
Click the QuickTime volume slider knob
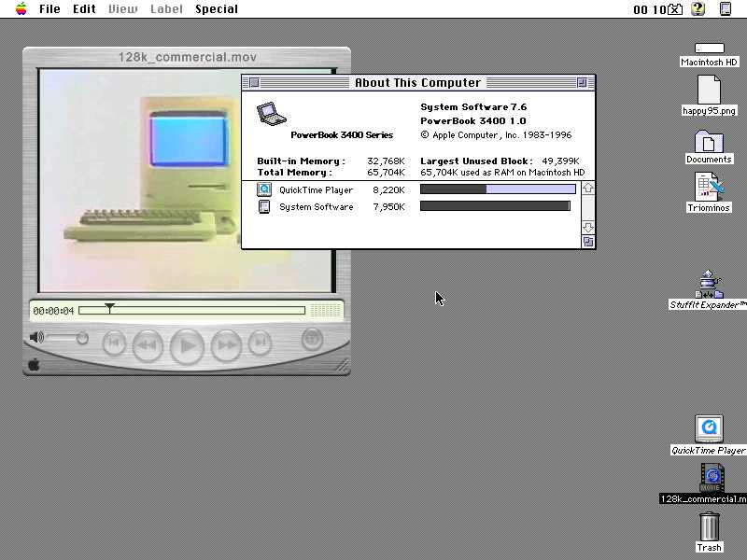[x=82, y=338]
